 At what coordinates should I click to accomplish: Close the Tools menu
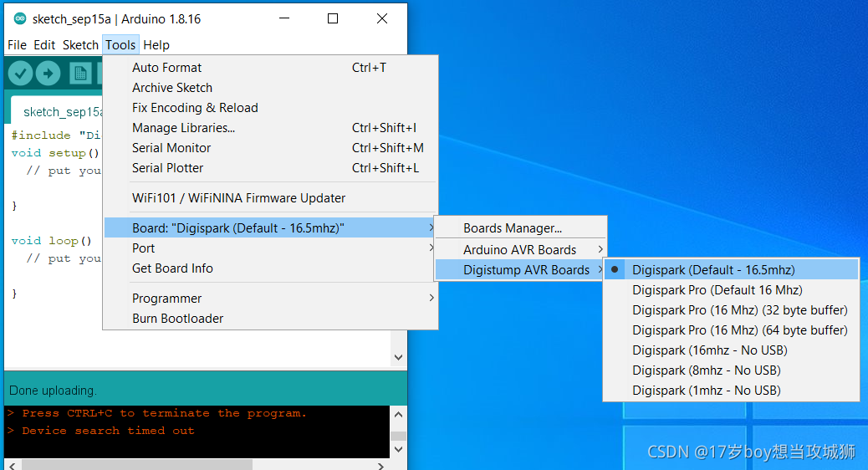pos(120,45)
